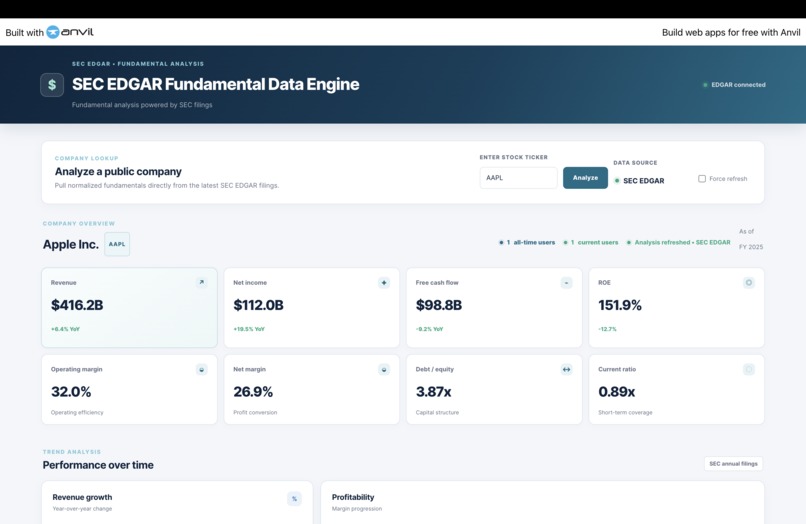This screenshot has height=524, width=806.
Task: Click the icon on Net margin card
Action: click(384, 369)
